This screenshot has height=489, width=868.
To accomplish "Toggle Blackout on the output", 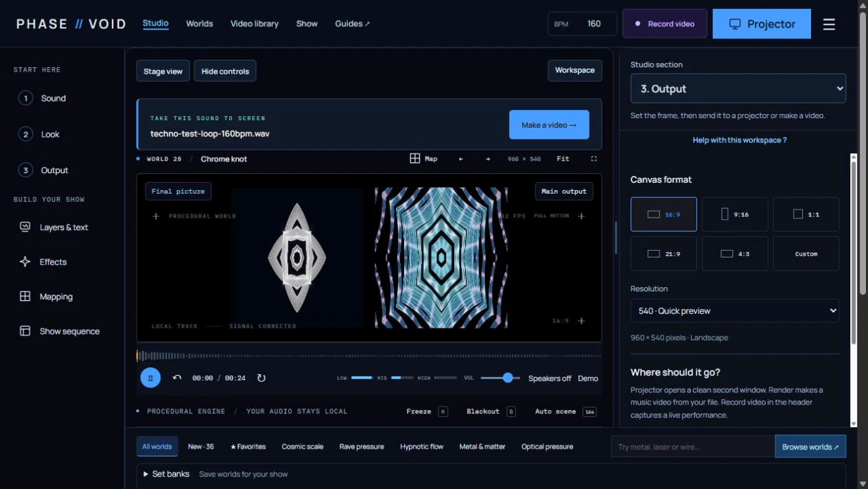I will pos(491,411).
